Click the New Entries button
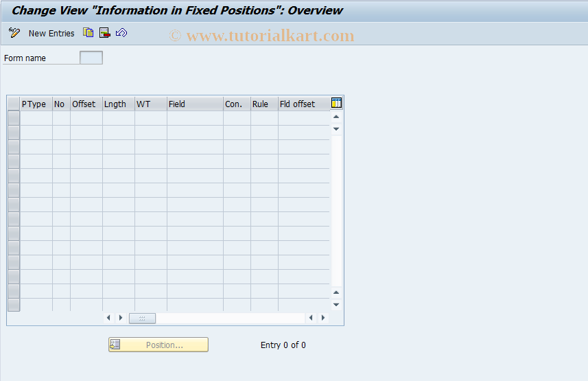Image resolution: width=588 pixels, height=381 pixels. pos(51,34)
